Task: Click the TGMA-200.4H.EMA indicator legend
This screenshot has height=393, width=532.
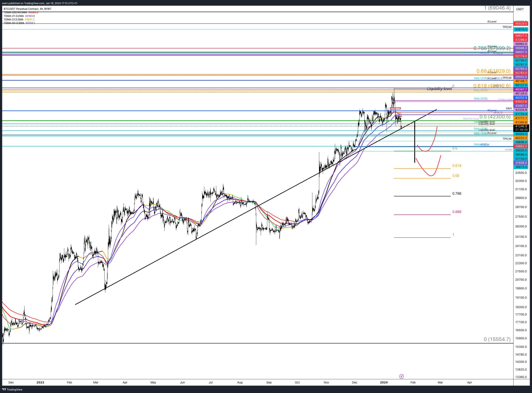Action: (21, 12)
